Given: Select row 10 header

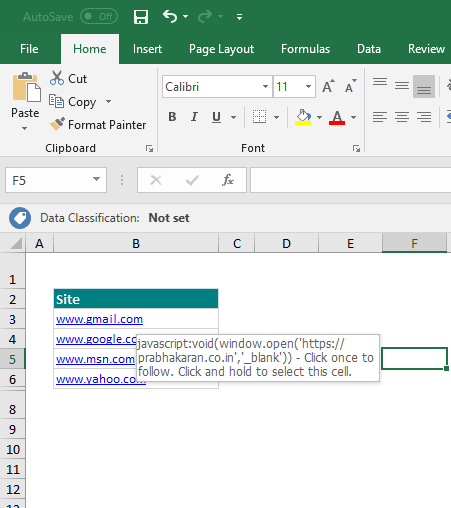Looking at the screenshot, I should 12,449.
